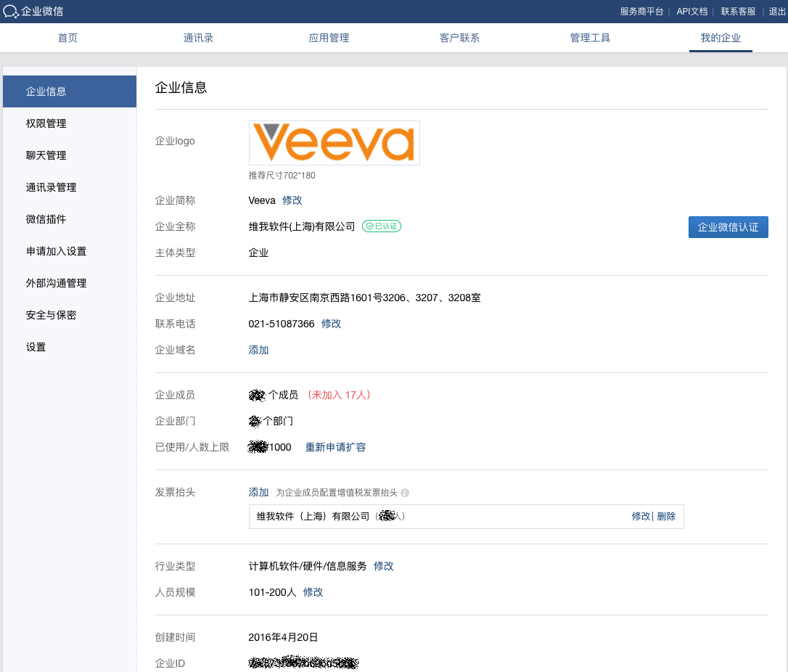Screen dimensions: 788x672
Task: Edit the contact phone number 021-51087366
Action: click(x=332, y=324)
